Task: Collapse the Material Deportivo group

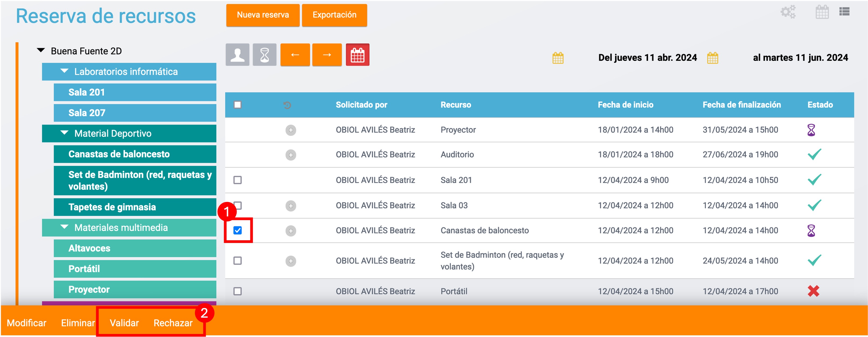Action: pyautogui.click(x=64, y=133)
